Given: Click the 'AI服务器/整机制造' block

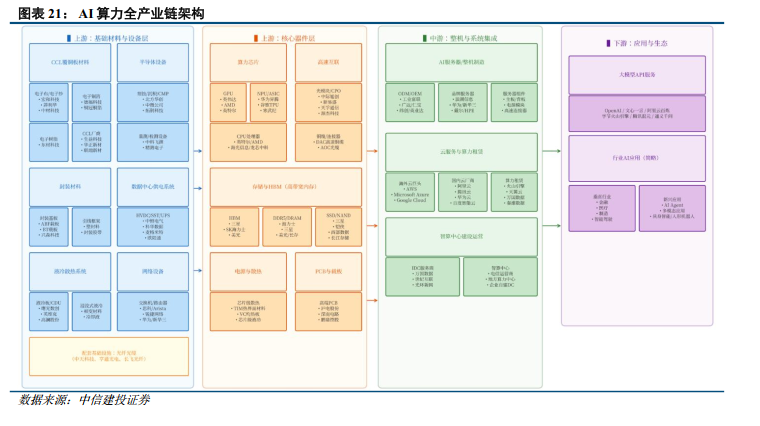Looking at the screenshot, I should [x=461, y=63].
